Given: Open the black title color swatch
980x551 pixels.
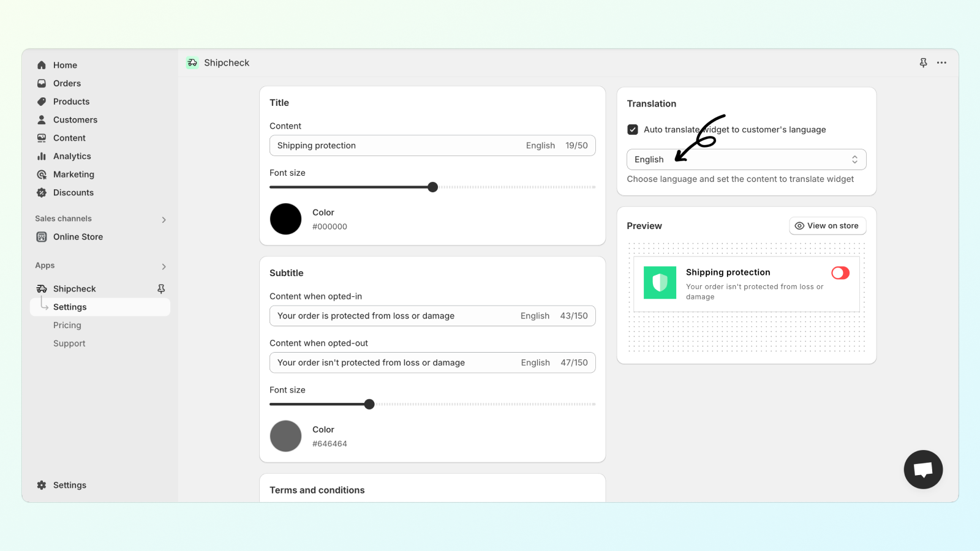Looking at the screenshot, I should pyautogui.click(x=285, y=219).
